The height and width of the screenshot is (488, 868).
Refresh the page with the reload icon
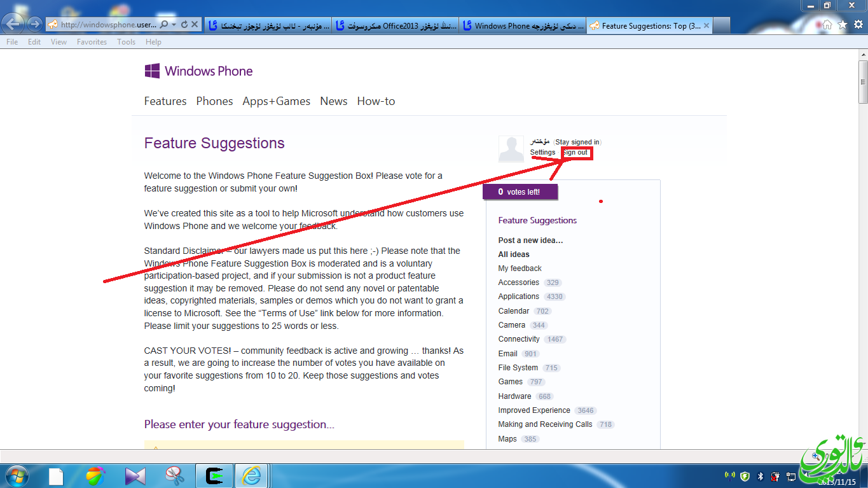184,25
